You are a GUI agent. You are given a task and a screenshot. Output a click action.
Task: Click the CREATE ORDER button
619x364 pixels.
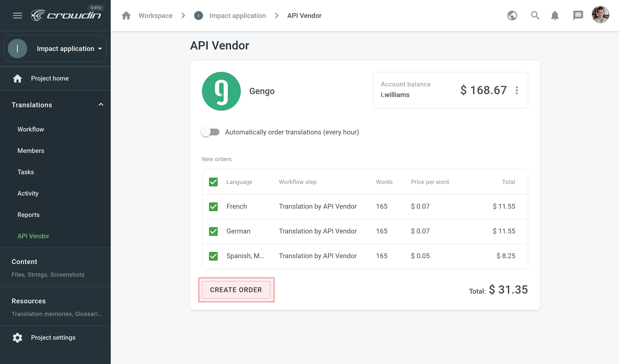236,290
